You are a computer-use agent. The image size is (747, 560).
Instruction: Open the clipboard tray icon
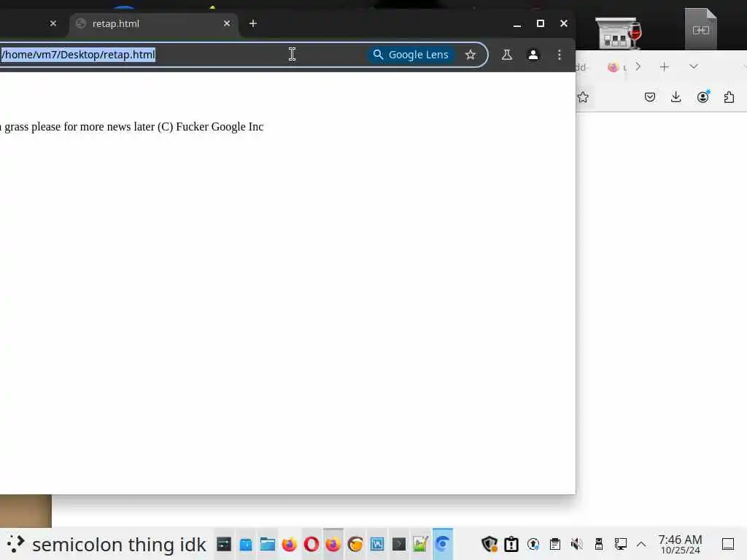pyautogui.click(x=555, y=544)
